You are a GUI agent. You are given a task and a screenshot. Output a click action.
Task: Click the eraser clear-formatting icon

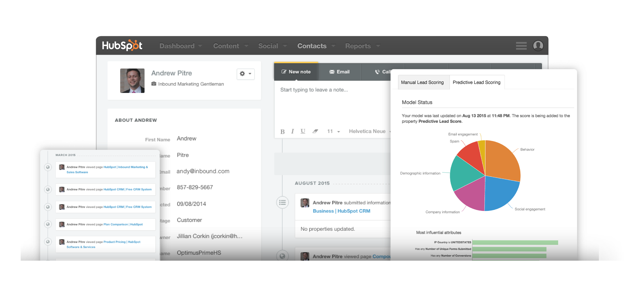(315, 131)
